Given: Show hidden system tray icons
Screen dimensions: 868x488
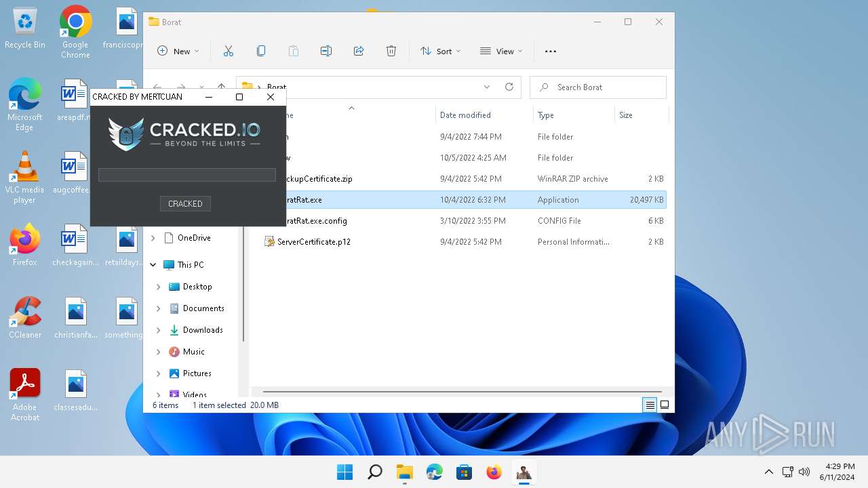Looking at the screenshot, I should tap(768, 472).
